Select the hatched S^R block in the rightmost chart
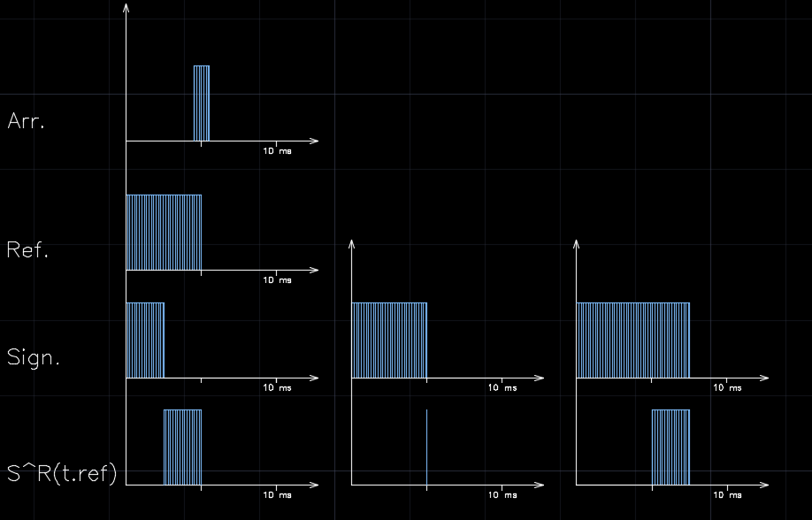812x520 pixels. click(x=670, y=447)
